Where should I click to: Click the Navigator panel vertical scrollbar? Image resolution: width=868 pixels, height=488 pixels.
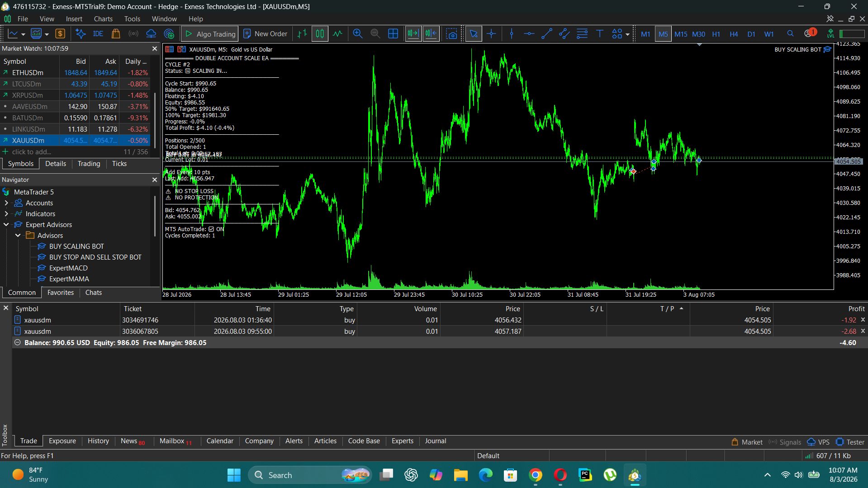pyautogui.click(x=155, y=217)
